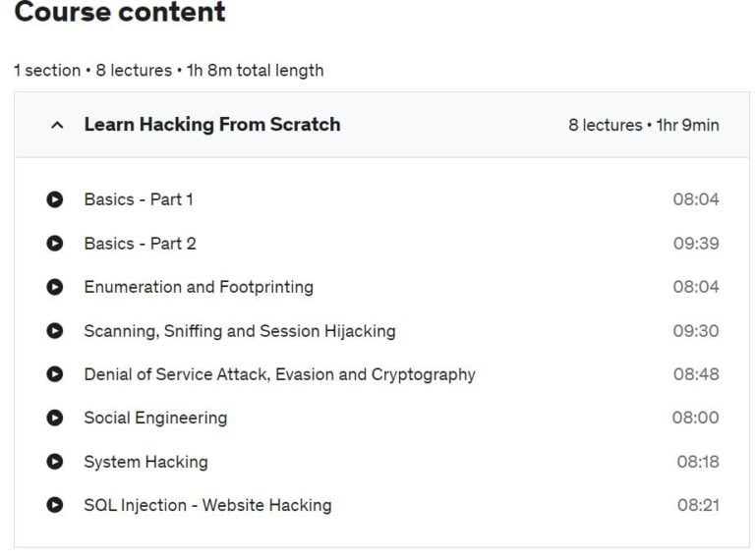This screenshot has width=755, height=560.
Task: Select the System Hacking lecture title
Action: tap(145, 462)
